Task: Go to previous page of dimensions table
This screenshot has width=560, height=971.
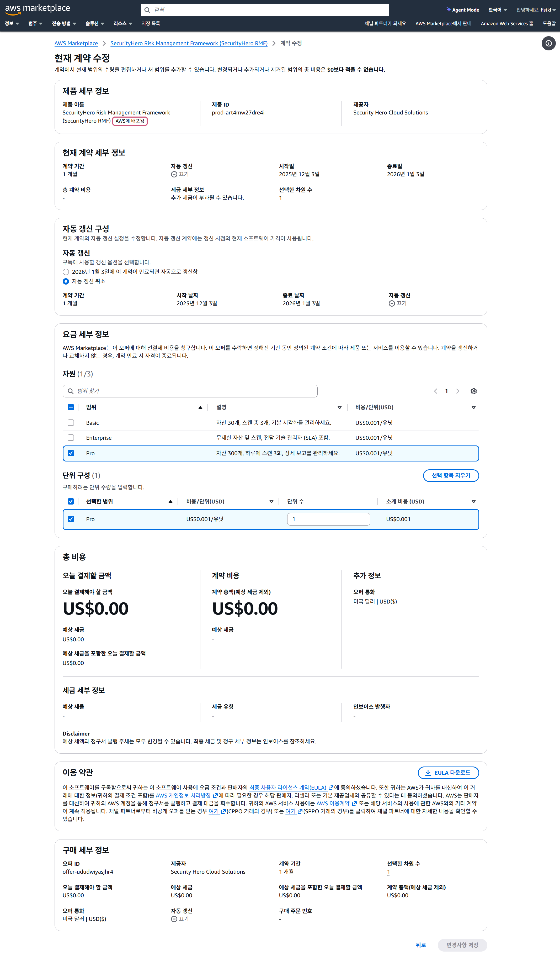Action: click(x=435, y=391)
